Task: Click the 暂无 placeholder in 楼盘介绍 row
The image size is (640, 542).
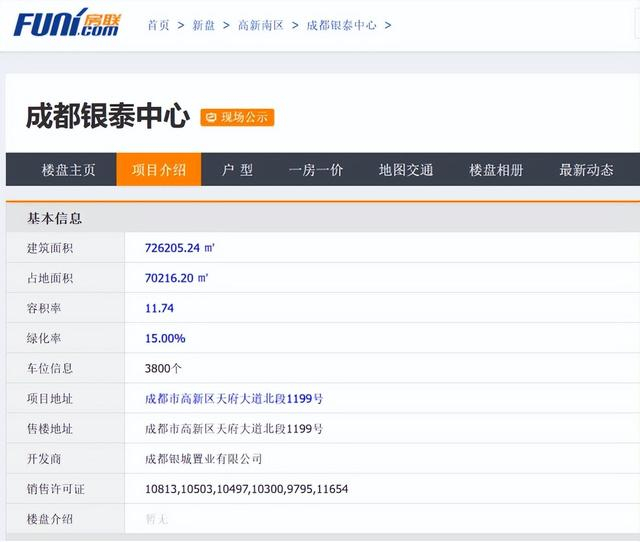Action: click(x=156, y=519)
